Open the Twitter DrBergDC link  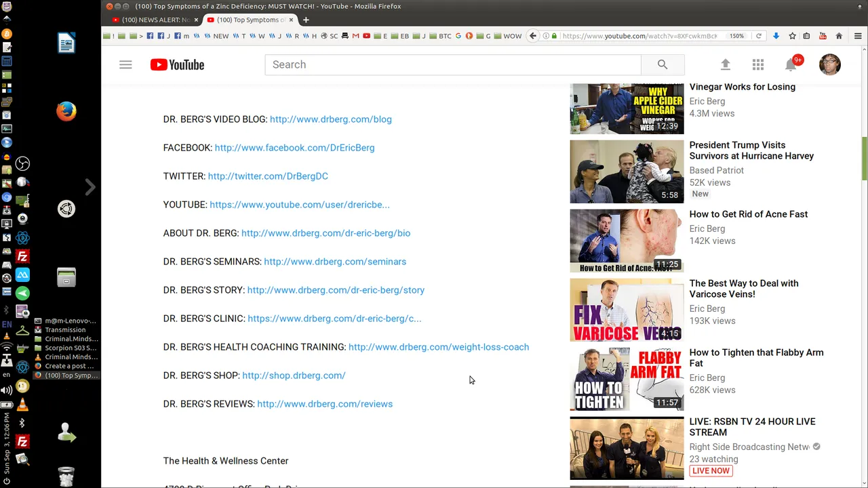point(268,176)
